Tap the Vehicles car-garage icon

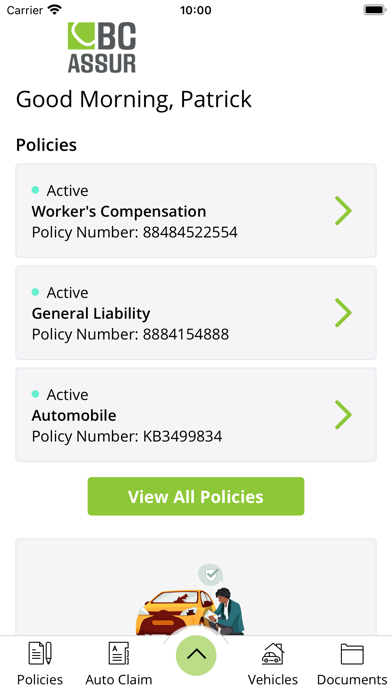(273, 653)
